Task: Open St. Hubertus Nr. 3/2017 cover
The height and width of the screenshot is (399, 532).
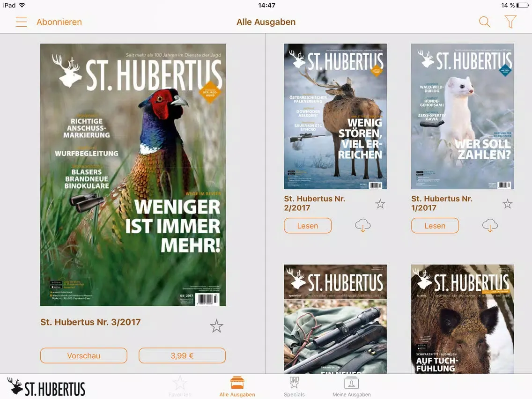Action: 133,175
